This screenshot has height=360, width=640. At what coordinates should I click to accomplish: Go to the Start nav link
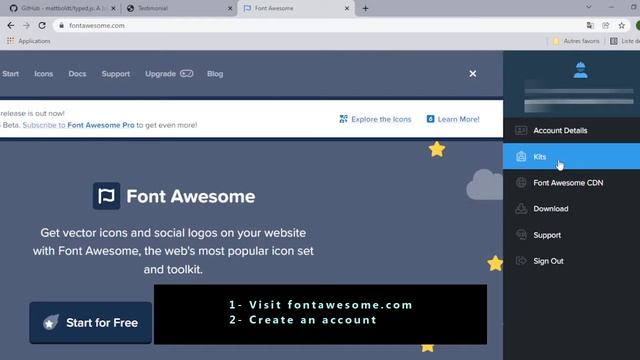(11, 74)
